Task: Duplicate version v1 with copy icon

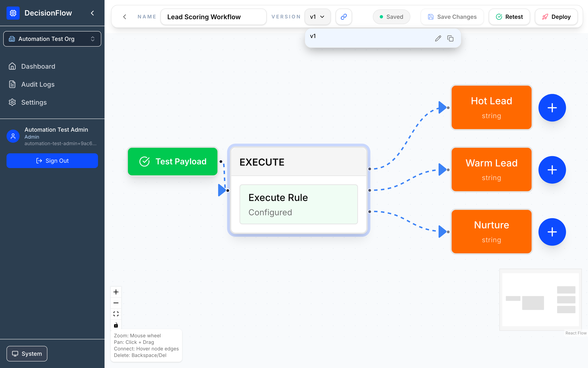Action: 450,38
